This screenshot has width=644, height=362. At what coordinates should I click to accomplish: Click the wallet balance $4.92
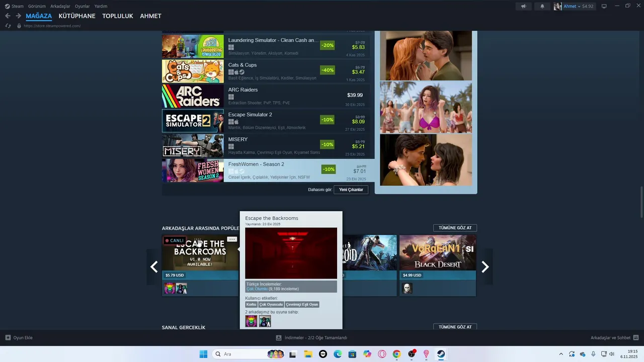coord(588,6)
